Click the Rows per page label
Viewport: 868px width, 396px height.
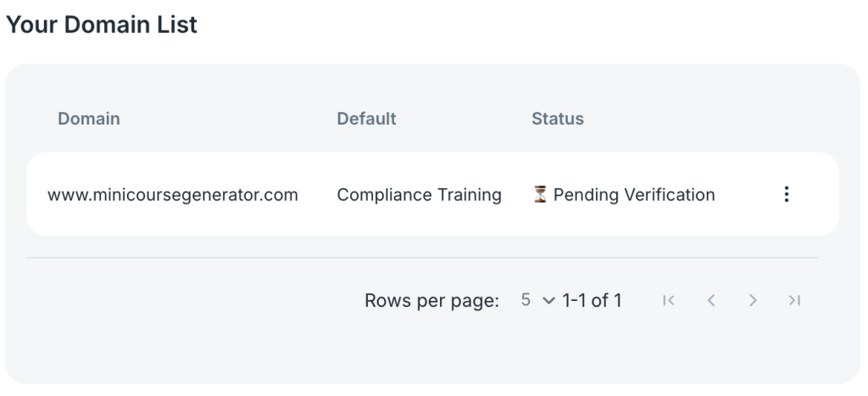click(431, 300)
